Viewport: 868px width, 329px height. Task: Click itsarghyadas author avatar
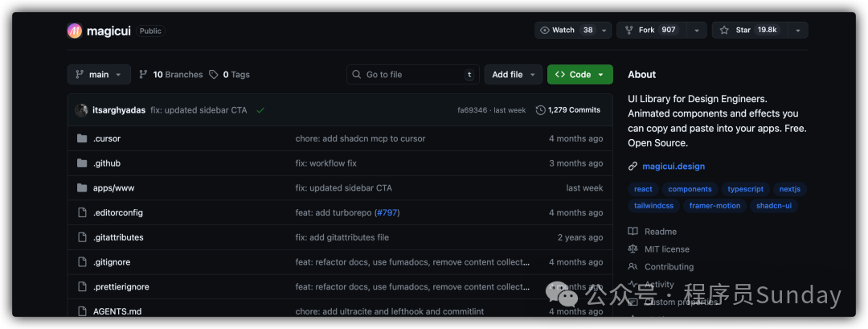click(x=81, y=110)
